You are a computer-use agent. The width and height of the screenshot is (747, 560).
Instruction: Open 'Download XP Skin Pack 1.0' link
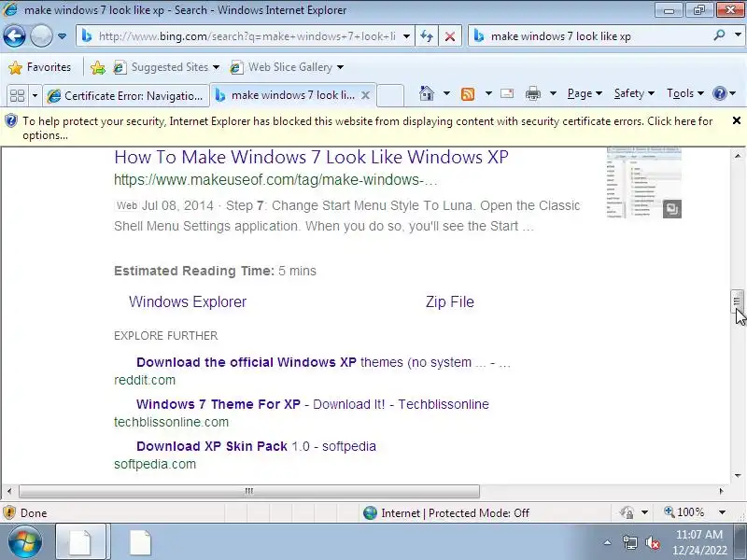(x=256, y=446)
